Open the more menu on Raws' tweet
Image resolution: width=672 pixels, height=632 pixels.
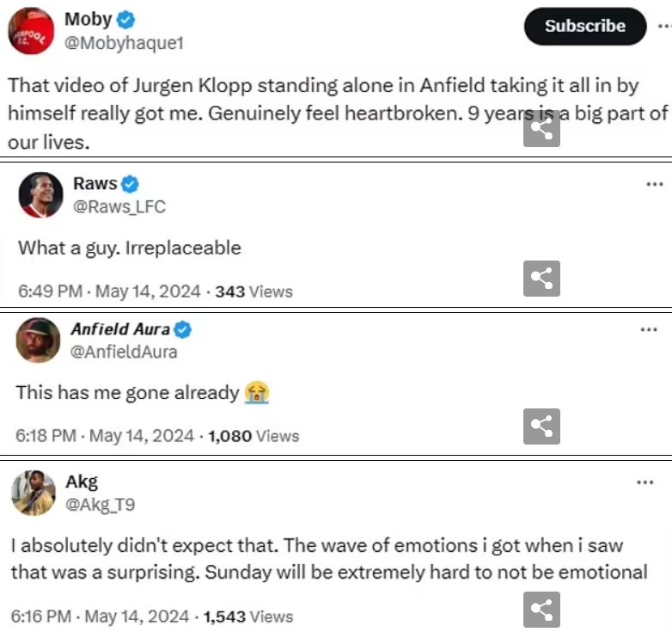[x=655, y=184]
